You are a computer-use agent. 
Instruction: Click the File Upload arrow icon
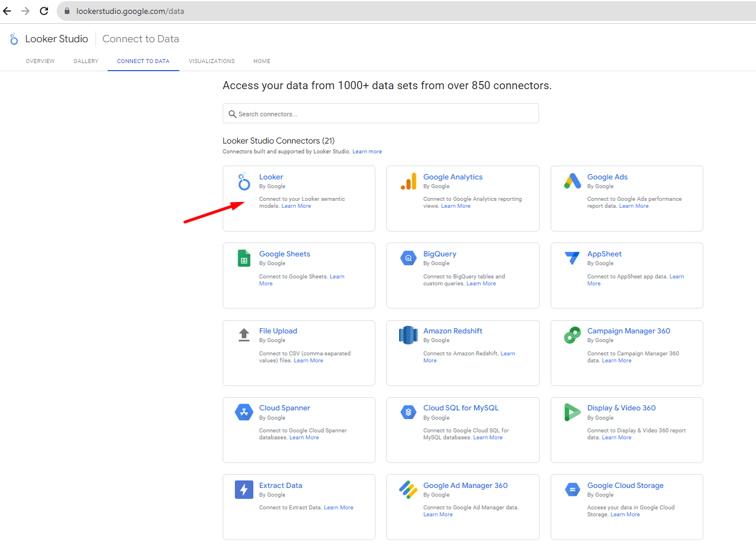click(x=244, y=335)
